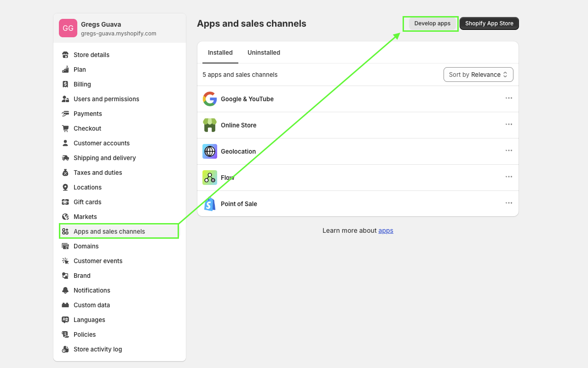Click the Online Store app name
588x368 pixels.
(x=238, y=125)
